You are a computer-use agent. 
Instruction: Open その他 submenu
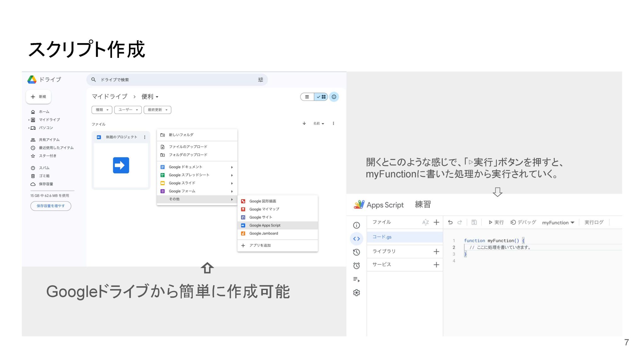coord(197,199)
